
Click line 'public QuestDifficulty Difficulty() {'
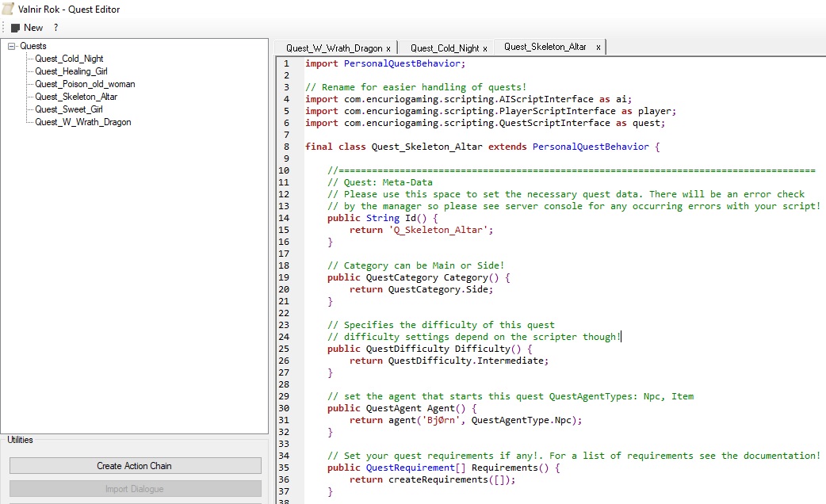[x=430, y=349]
